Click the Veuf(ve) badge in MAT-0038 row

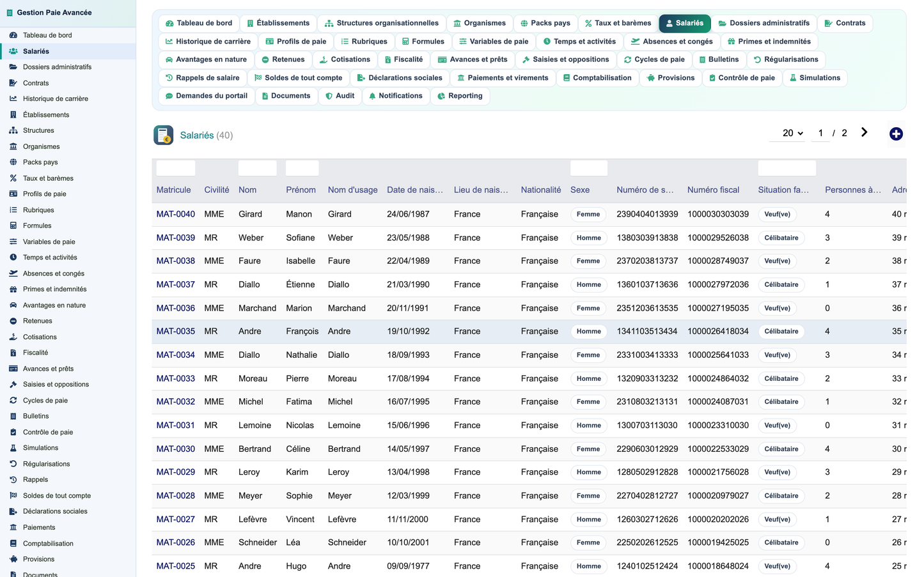(x=778, y=261)
